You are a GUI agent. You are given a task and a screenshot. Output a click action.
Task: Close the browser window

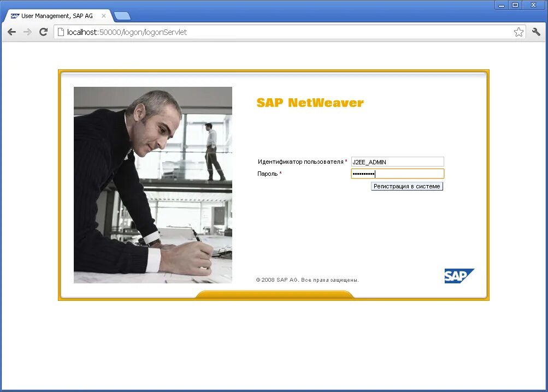point(533,5)
